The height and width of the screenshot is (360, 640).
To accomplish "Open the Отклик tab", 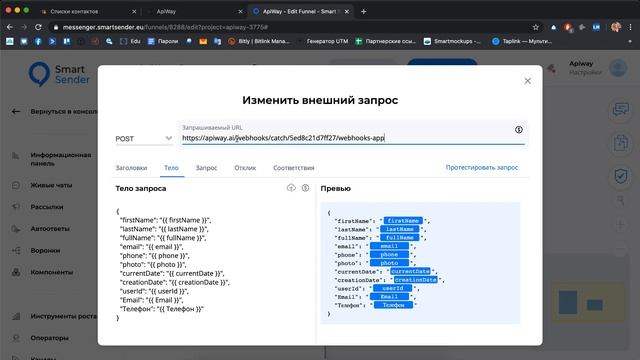I will 245,168.
